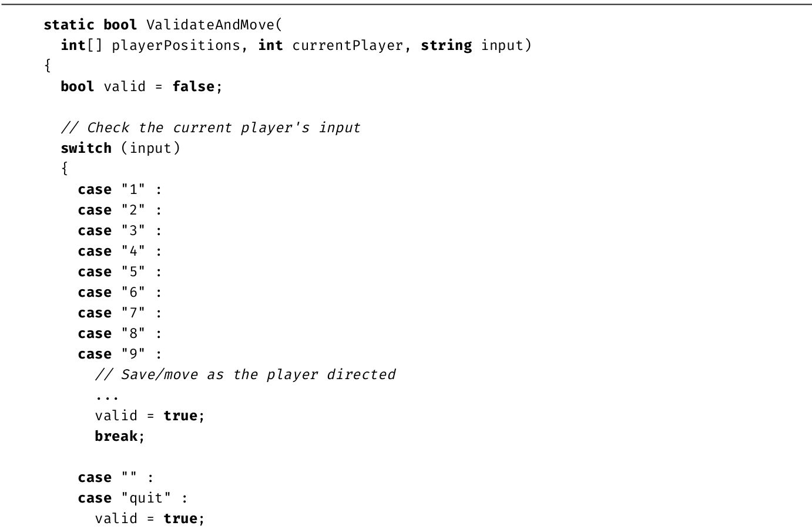Click the case "1" label line
This screenshot has width=812, height=529.
[x=119, y=189]
